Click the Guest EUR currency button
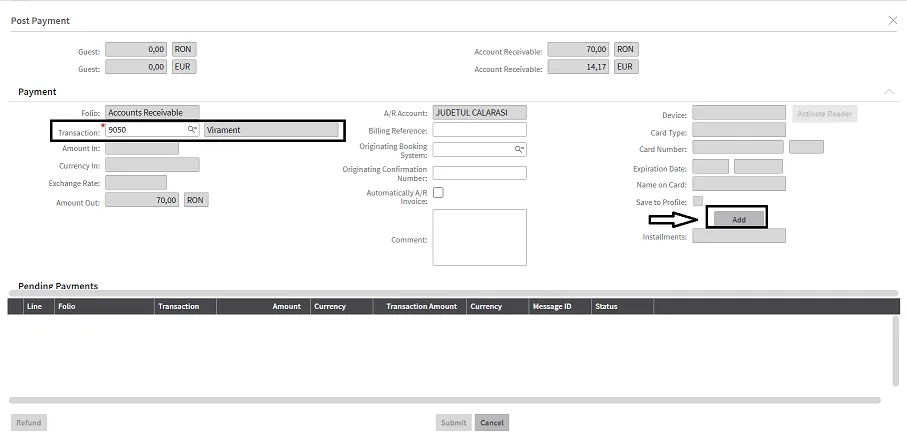This screenshot has height=432, width=907. point(183,67)
